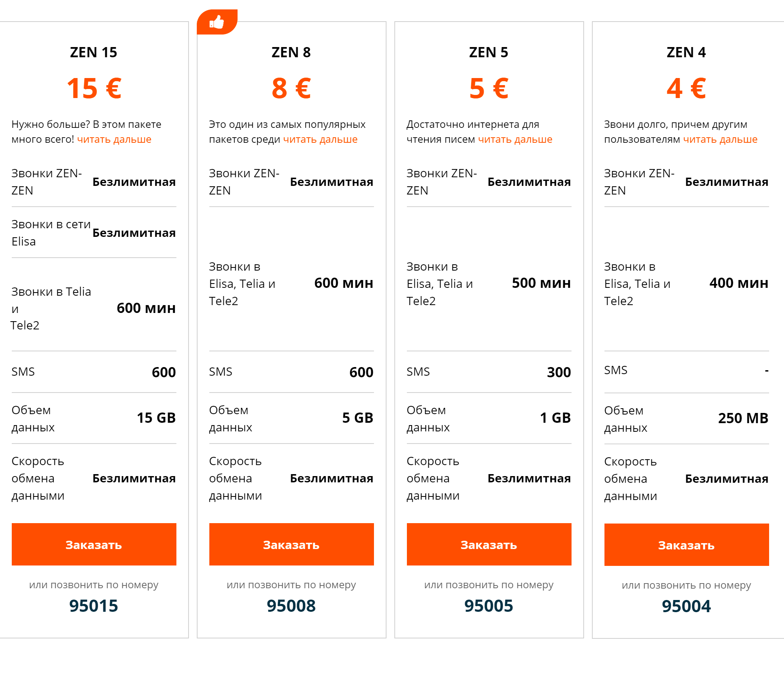Click the 15 € price label
The height and width of the screenshot is (680, 784).
click(94, 88)
